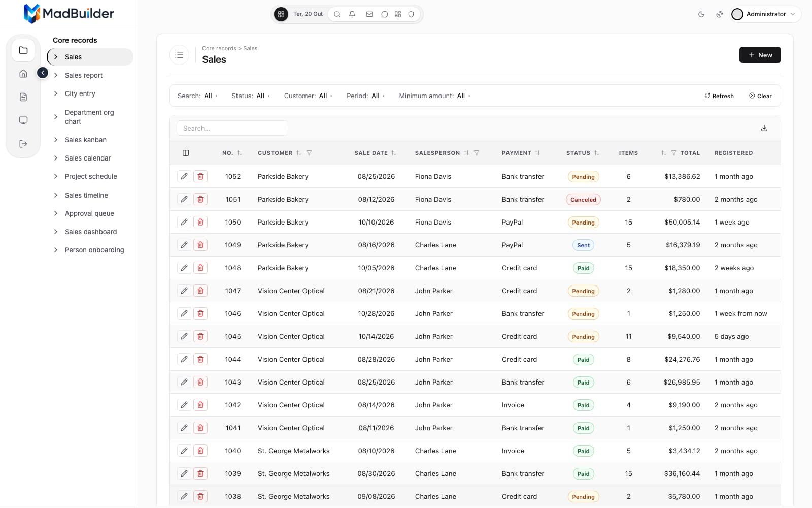This screenshot has height=508, width=812.
Task: Open Department org chart menu item
Action: (x=89, y=117)
